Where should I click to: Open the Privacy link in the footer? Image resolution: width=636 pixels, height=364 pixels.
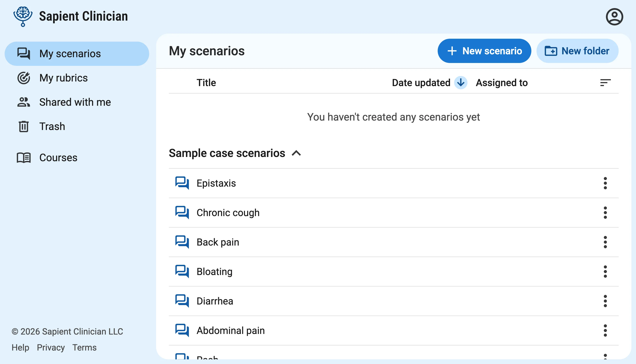point(51,347)
